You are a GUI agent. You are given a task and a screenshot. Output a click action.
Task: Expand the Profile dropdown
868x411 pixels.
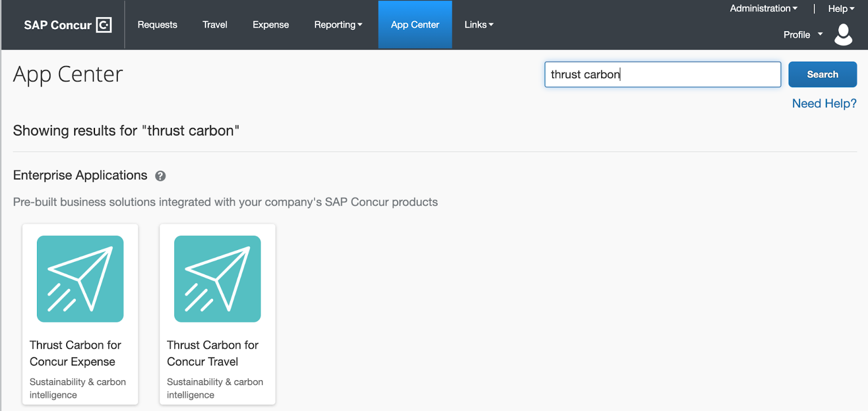pyautogui.click(x=803, y=35)
